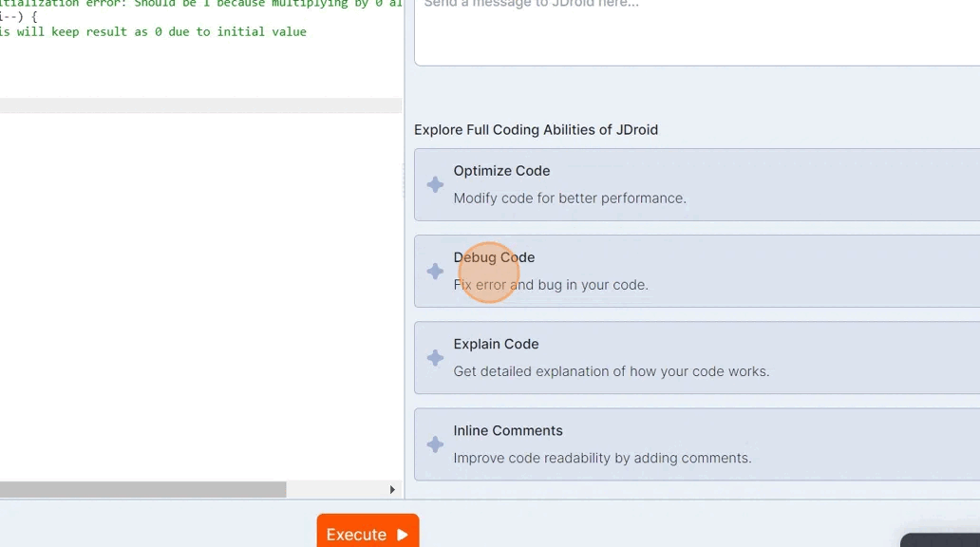Image resolution: width=980 pixels, height=547 pixels.
Task: Click 'Modify code for better performance' description
Action: (569, 198)
